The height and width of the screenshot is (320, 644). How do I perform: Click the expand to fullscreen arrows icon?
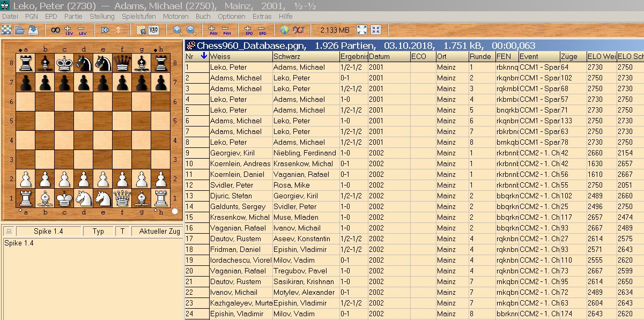(362, 30)
